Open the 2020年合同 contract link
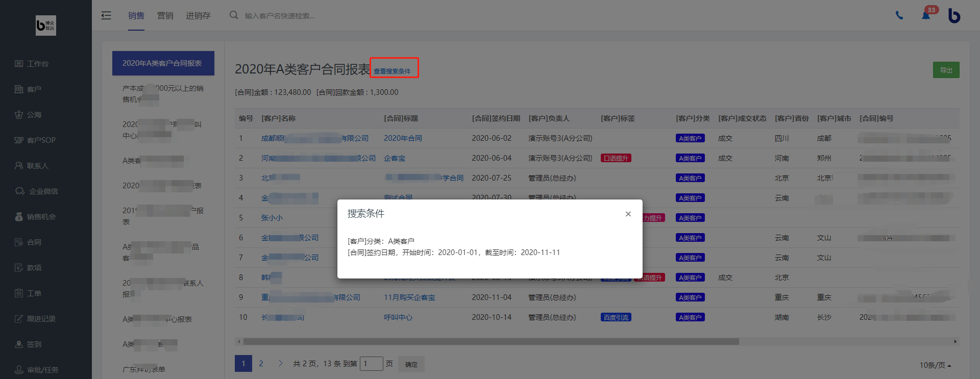The image size is (980, 379). point(403,138)
